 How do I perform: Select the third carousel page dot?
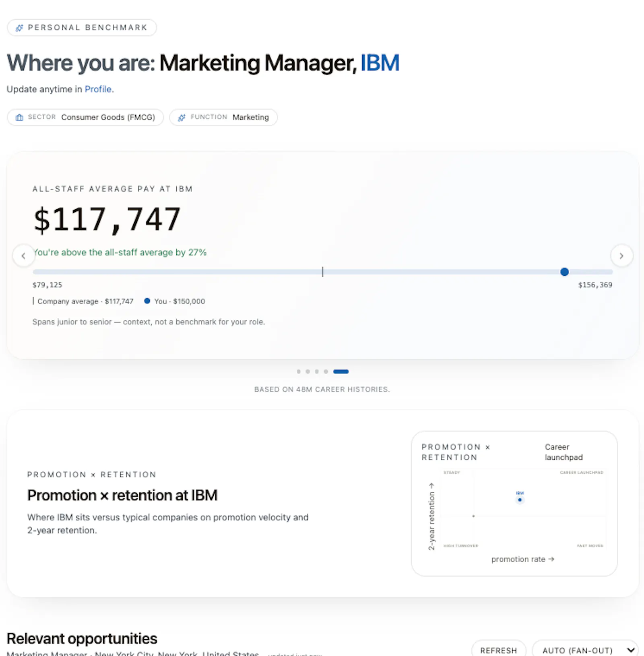317,371
